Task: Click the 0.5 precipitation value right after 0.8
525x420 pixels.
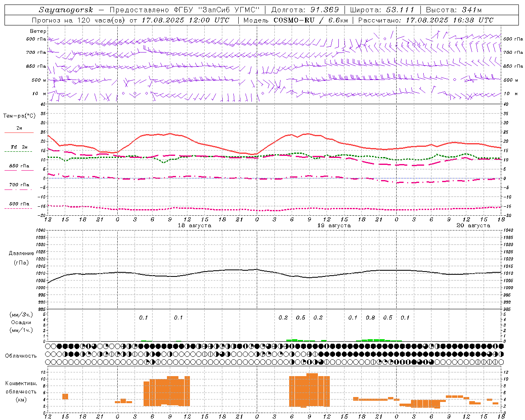Action: click(x=388, y=317)
